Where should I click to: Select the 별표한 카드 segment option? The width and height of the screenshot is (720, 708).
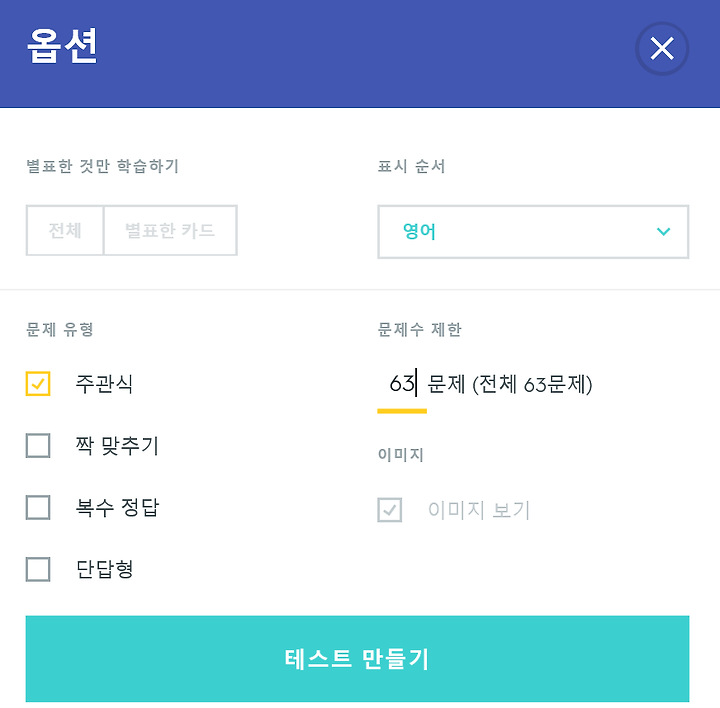[x=170, y=230]
